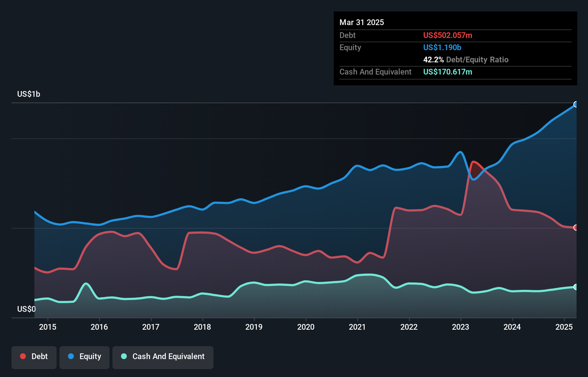
Task: Click the Equity row label in tooltip
Action: coord(350,47)
